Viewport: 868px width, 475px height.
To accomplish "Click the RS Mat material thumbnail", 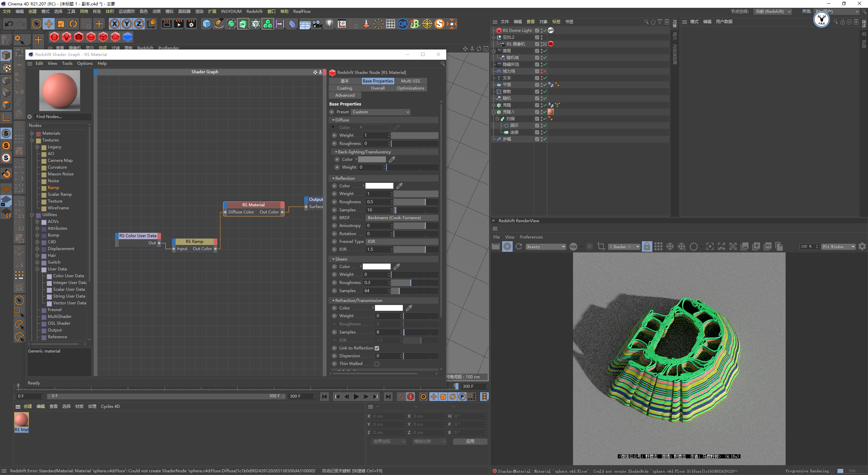I will click(21, 420).
